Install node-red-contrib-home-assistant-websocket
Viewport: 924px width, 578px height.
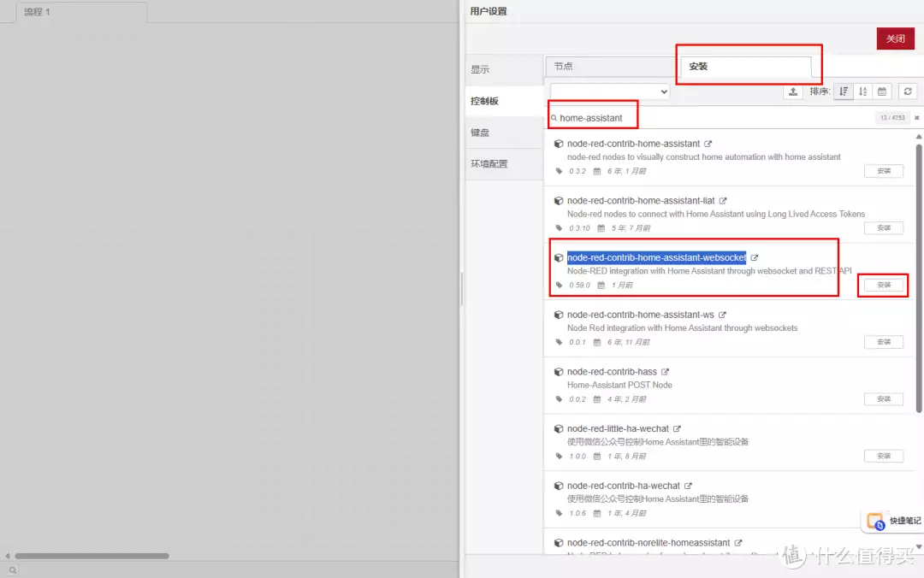(883, 286)
